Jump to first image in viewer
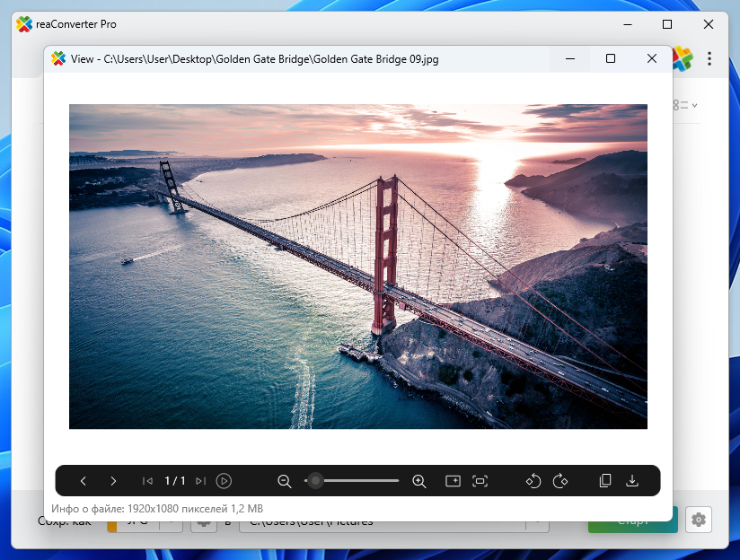740x560 pixels. click(x=148, y=481)
